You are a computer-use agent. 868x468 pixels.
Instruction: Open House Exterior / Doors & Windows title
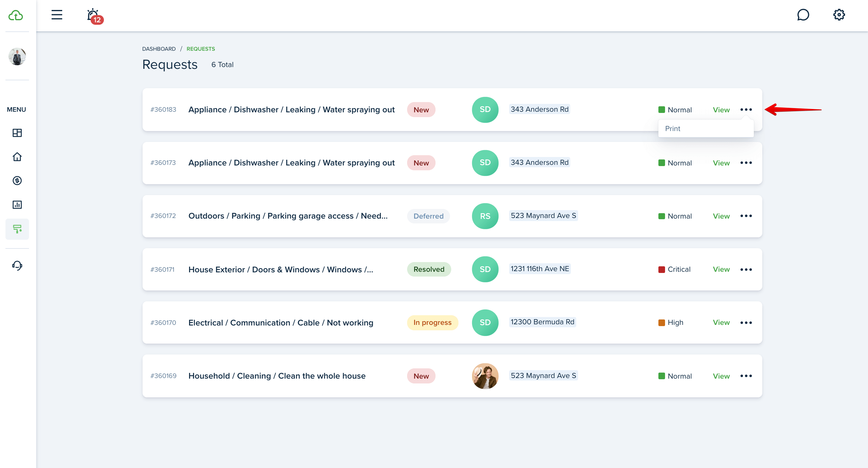[x=281, y=270]
